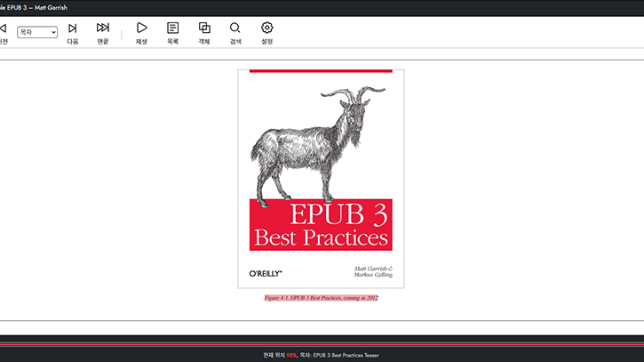Open the 목차 table of contents dropdown
This screenshot has height=362, width=644.
coord(37,32)
